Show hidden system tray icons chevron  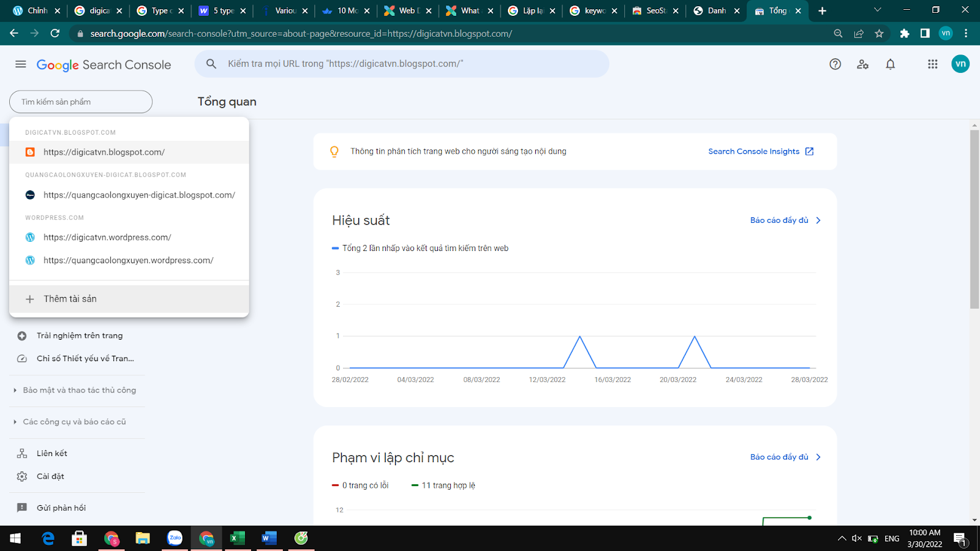tap(842, 539)
